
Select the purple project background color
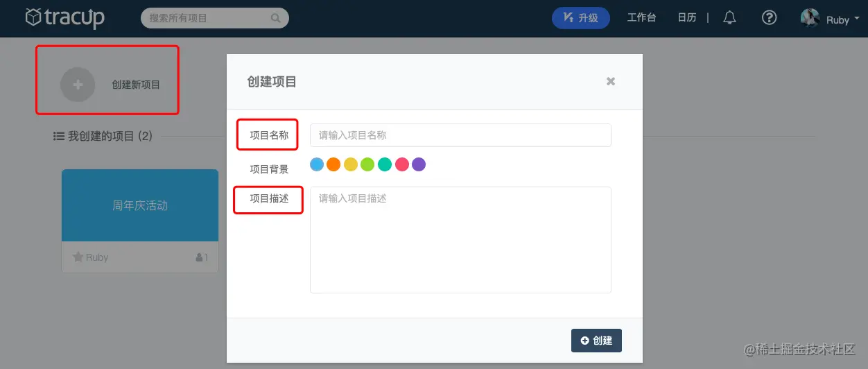tap(419, 164)
